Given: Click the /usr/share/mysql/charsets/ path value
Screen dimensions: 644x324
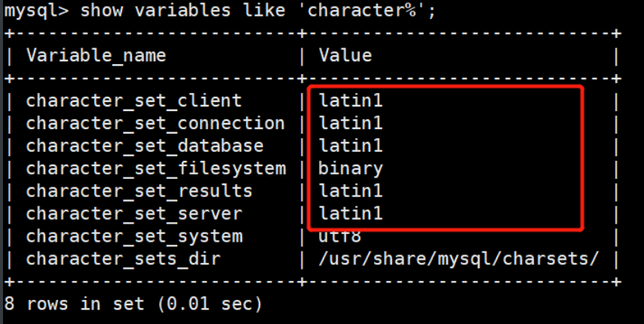Looking at the screenshot, I should point(458,259).
